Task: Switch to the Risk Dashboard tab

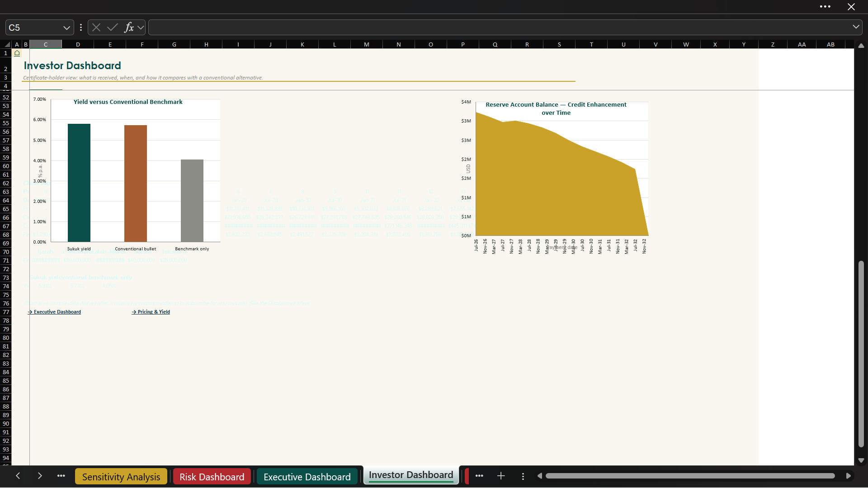Action: [212, 477]
